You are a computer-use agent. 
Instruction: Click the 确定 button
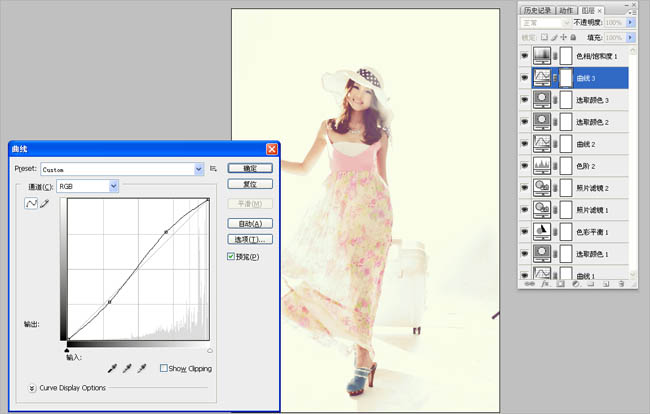click(250, 168)
